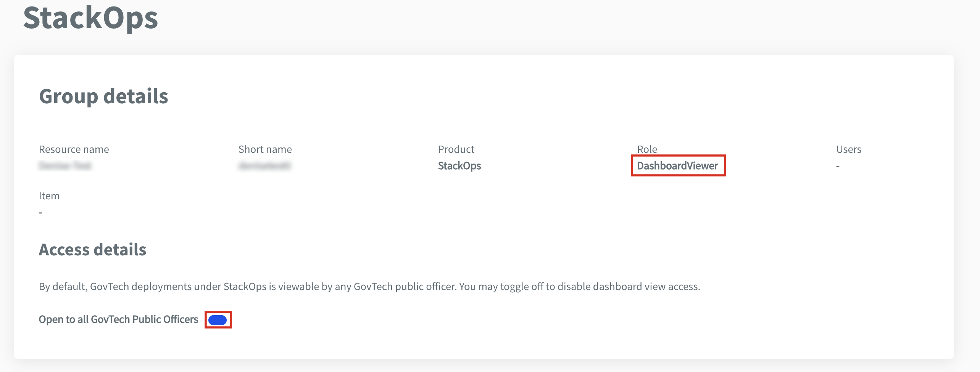The image size is (980, 372).
Task: Click the Item label
Action: click(x=49, y=196)
